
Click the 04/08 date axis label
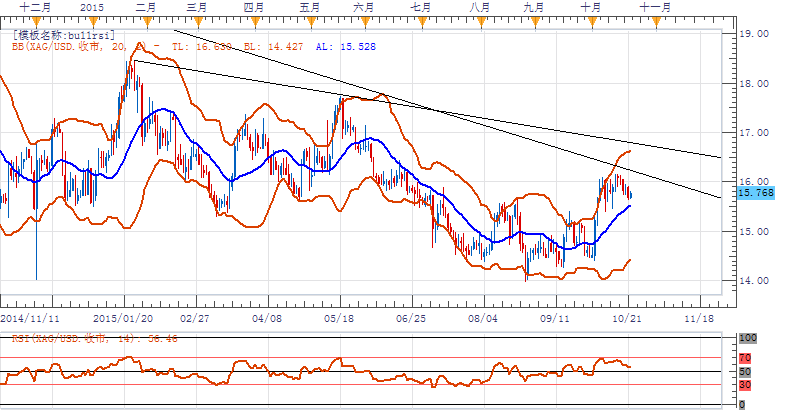pos(267,318)
